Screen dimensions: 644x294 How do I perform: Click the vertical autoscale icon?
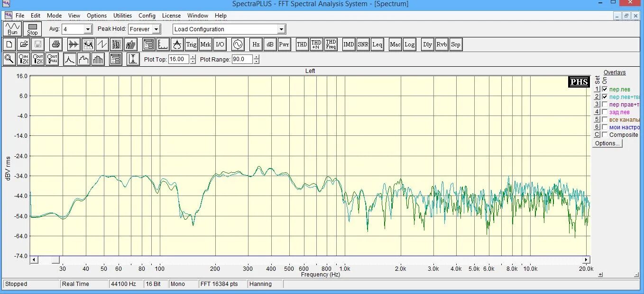(x=133, y=59)
